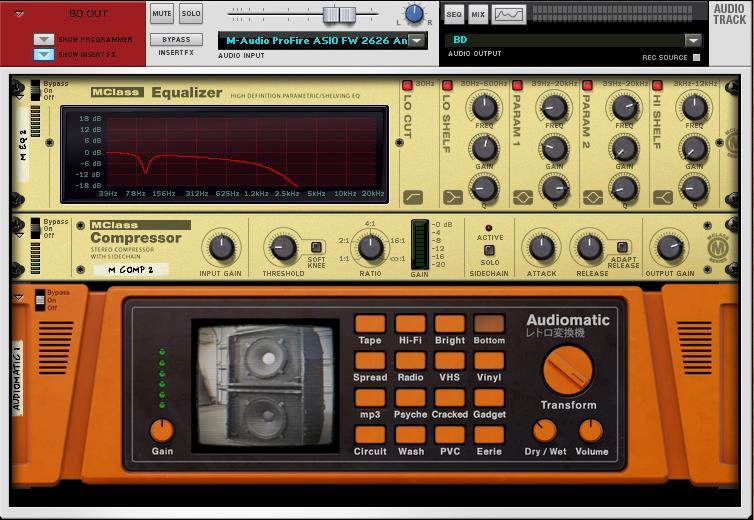Click the MIX button
This screenshot has height=520, width=754.
[478, 14]
